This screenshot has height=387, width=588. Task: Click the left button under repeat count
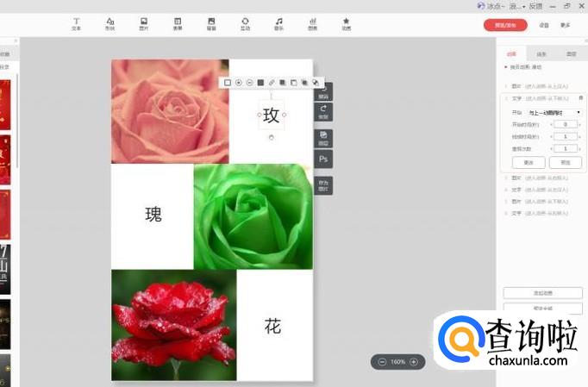[529, 162]
